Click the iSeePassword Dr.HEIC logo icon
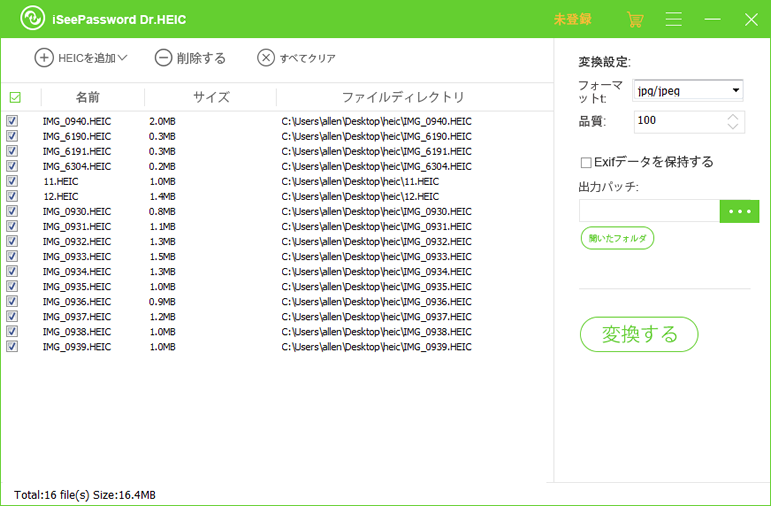Viewport: 771px width, 506px height. coord(32,19)
